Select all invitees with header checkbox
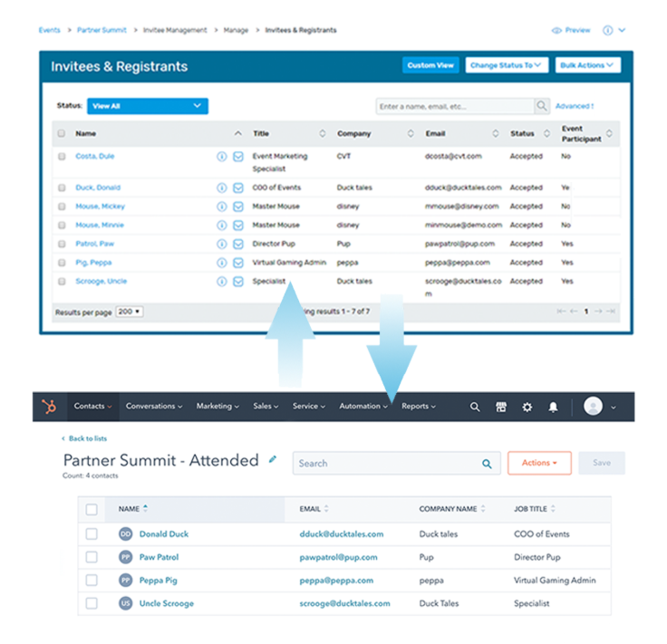667x644 pixels. 62,133
